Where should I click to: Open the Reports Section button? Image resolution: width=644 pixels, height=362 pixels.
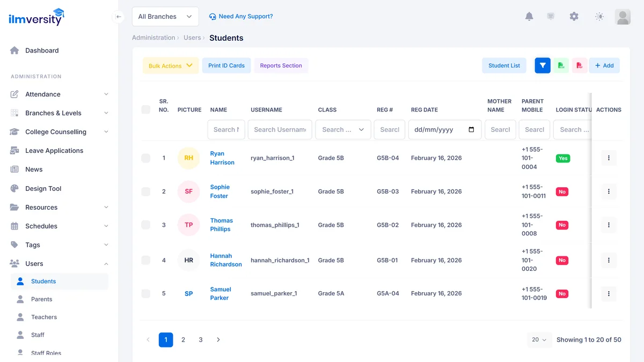pyautogui.click(x=281, y=65)
